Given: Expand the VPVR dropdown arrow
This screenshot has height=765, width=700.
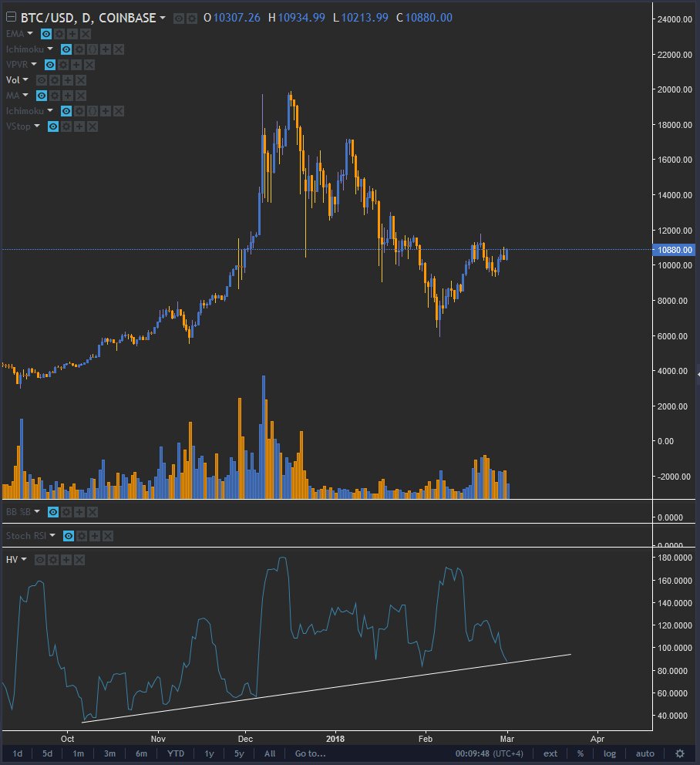Looking at the screenshot, I should (x=34, y=64).
